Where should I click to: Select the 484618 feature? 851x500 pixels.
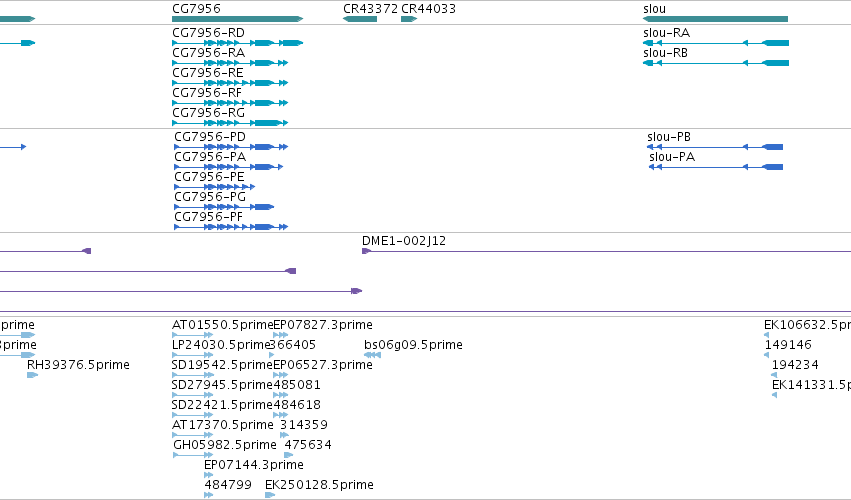click(280, 415)
